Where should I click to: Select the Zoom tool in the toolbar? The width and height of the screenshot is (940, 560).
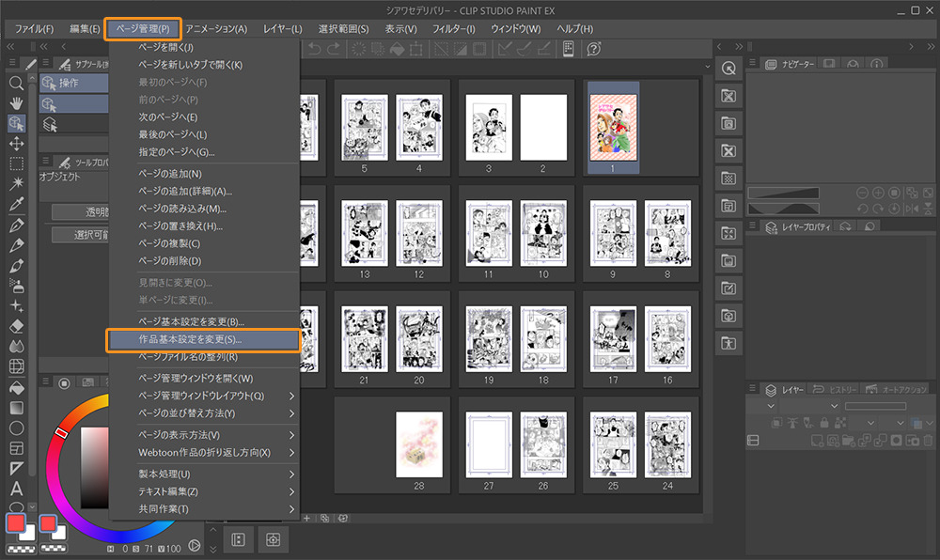click(15, 84)
